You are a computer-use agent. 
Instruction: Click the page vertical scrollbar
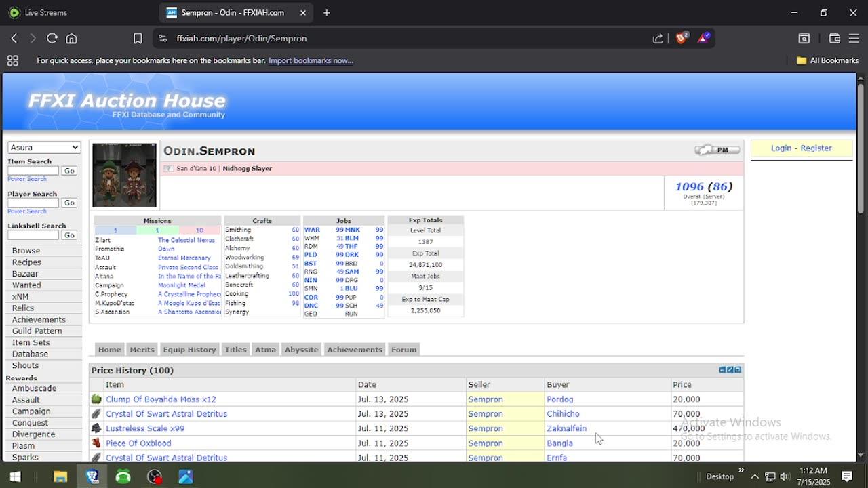click(x=861, y=149)
